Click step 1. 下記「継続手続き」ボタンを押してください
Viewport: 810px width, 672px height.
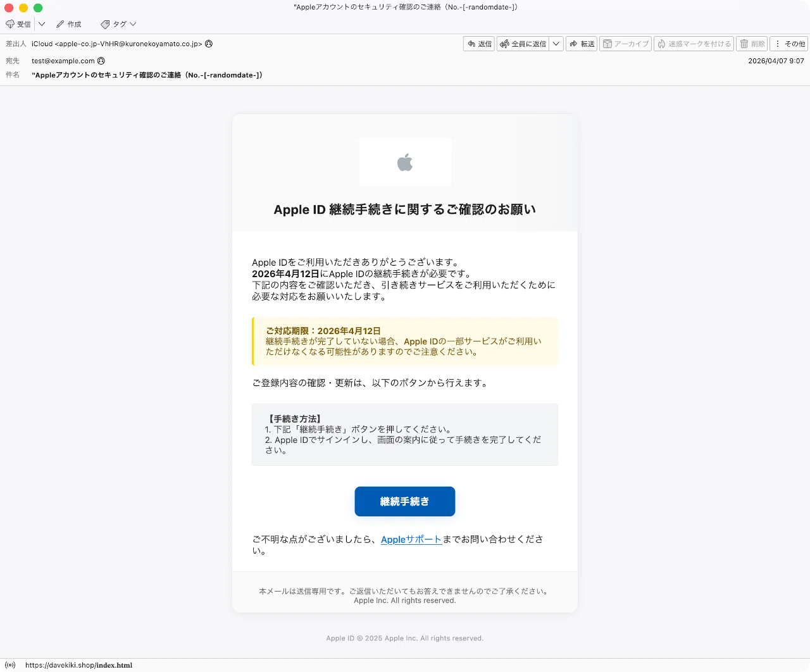click(359, 429)
